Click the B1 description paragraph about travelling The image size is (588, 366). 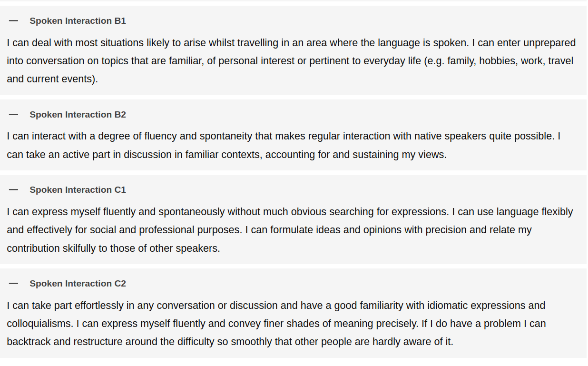click(291, 61)
